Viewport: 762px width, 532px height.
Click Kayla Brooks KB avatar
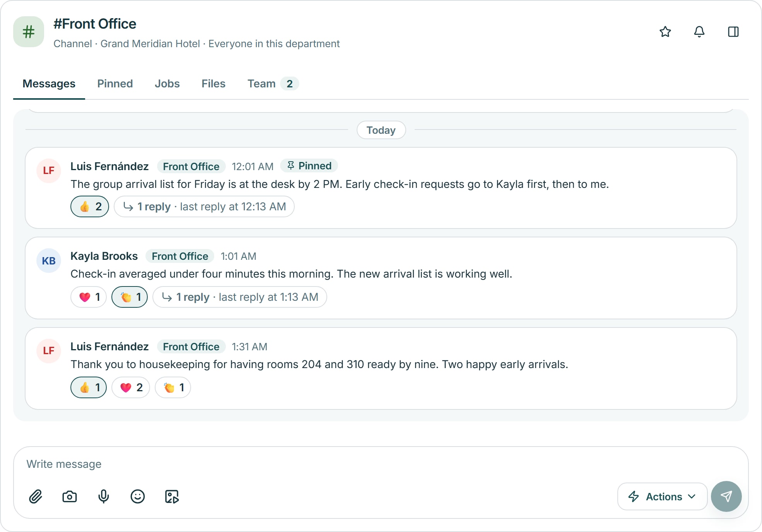[x=49, y=261]
